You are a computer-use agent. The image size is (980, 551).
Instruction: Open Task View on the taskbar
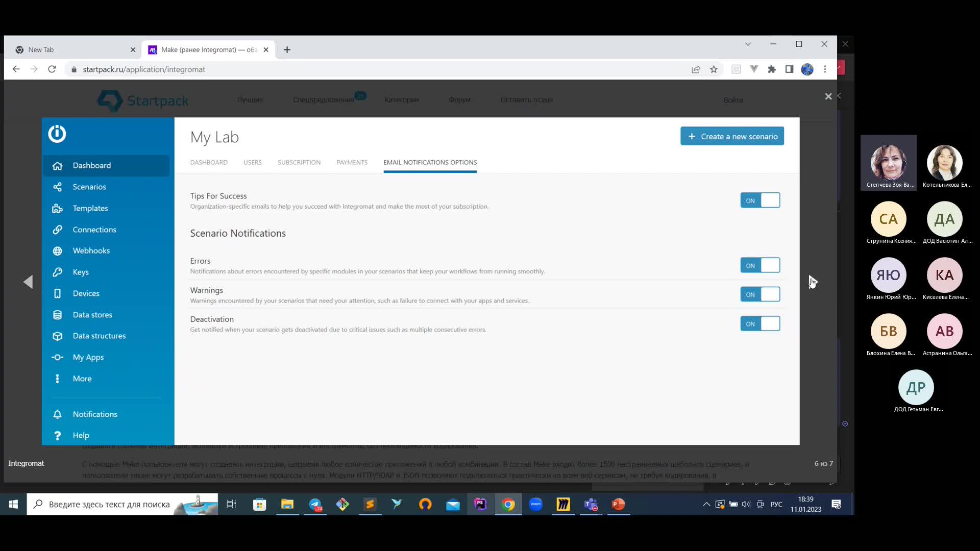[231, 505]
